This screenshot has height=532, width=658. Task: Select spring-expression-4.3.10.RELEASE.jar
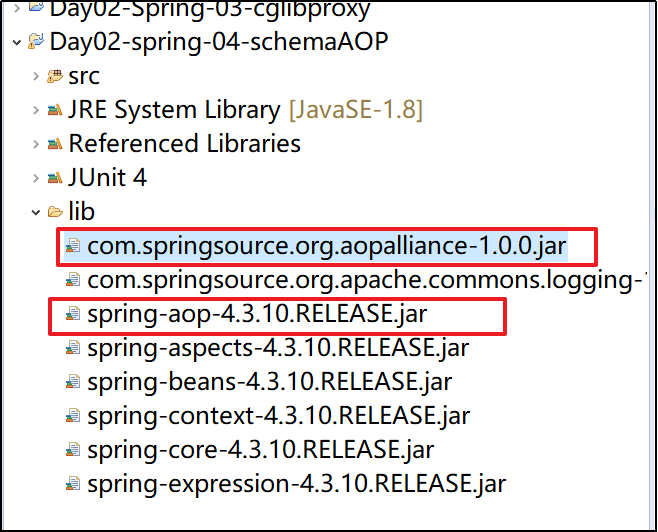296,484
